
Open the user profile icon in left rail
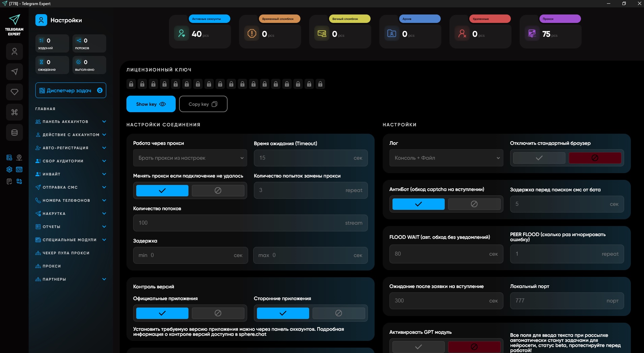pyautogui.click(x=14, y=52)
